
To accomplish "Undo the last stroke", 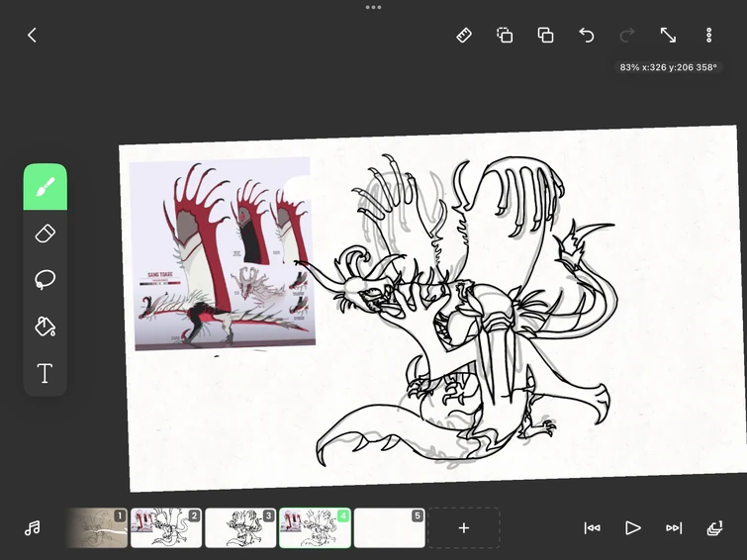I will click(587, 35).
